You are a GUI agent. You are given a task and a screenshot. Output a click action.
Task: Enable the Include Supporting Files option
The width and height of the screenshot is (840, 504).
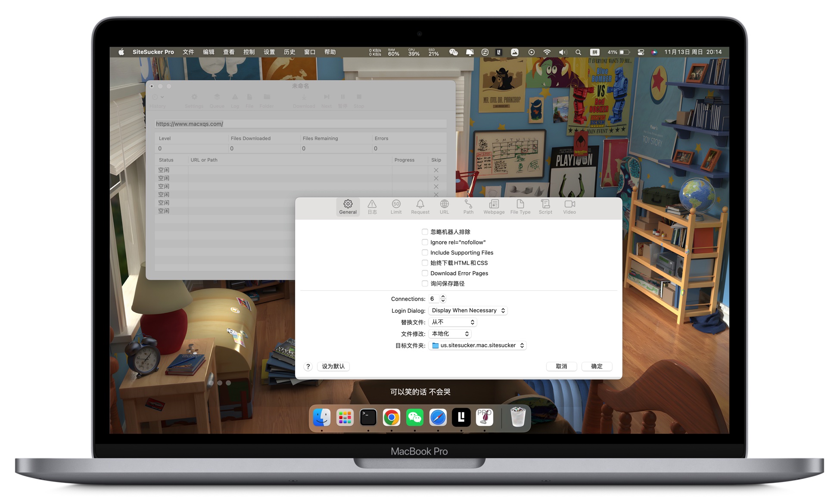(x=425, y=252)
